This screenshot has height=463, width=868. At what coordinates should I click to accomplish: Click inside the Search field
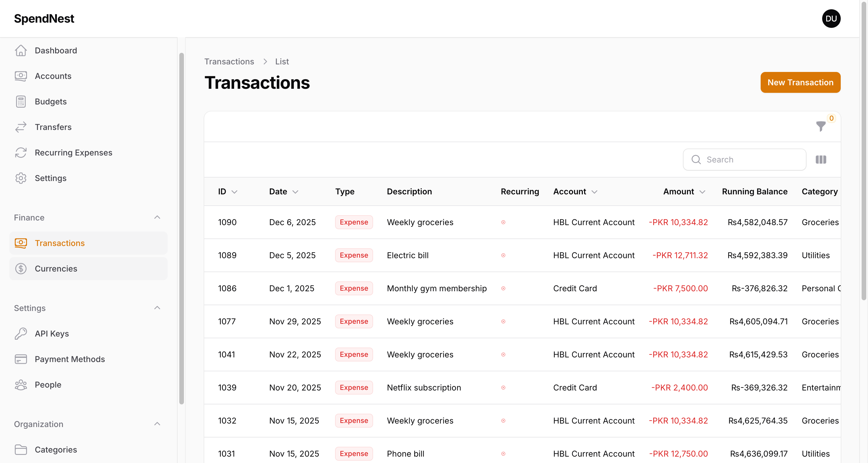click(744, 159)
